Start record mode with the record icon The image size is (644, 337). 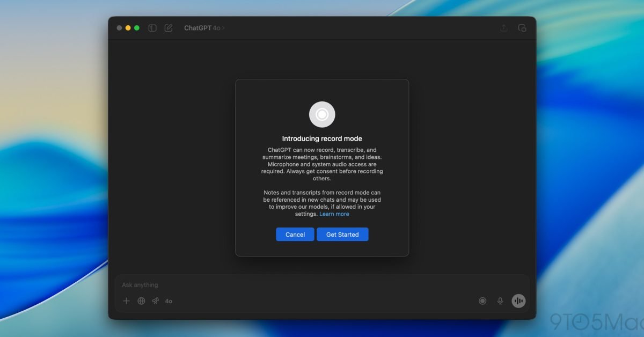tap(482, 301)
